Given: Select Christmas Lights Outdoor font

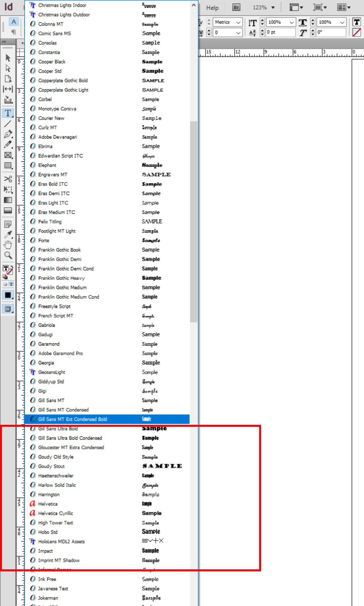Looking at the screenshot, I should tap(107, 15).
